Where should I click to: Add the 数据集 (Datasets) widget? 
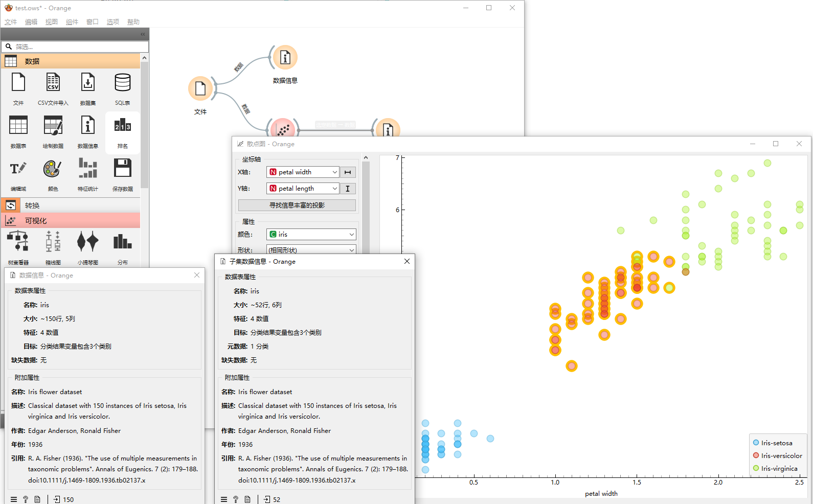pyautogui.click(x=88, y=89)
